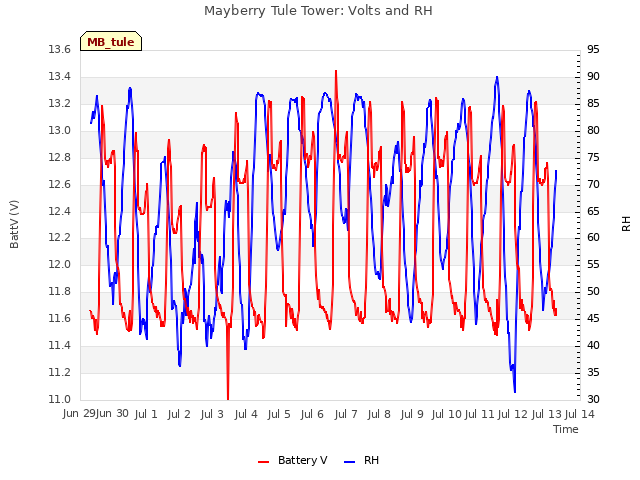This screenshot has height=480, width=640.
Task: Click the red voltage spike peak near Jul 7
Action: click(336, 71)
